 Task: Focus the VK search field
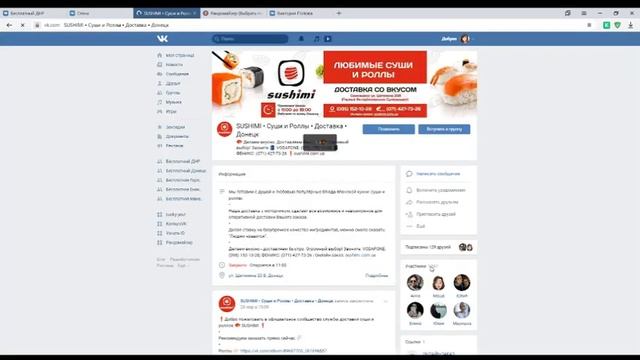250,39
